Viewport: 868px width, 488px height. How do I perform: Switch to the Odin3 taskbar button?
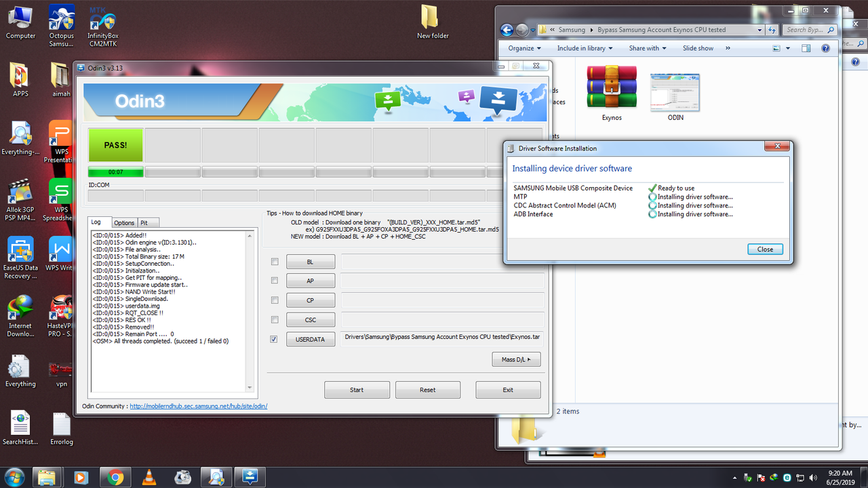tap(250, 477)
